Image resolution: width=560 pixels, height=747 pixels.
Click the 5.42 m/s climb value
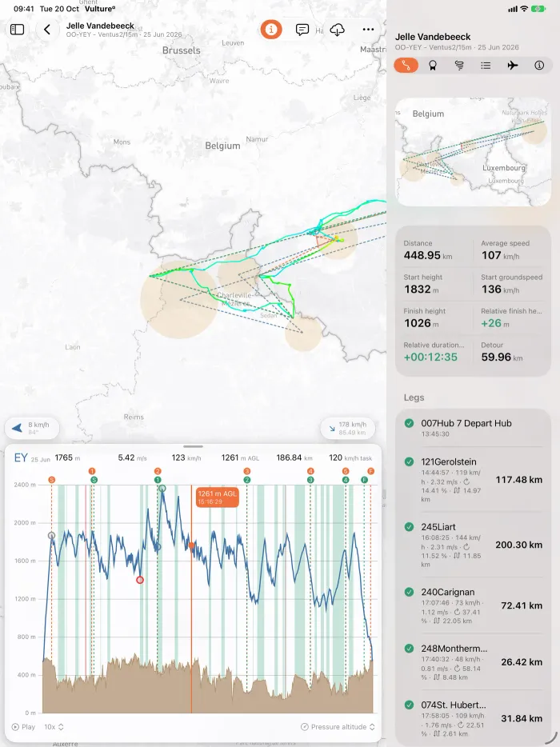tap(133, 457)
